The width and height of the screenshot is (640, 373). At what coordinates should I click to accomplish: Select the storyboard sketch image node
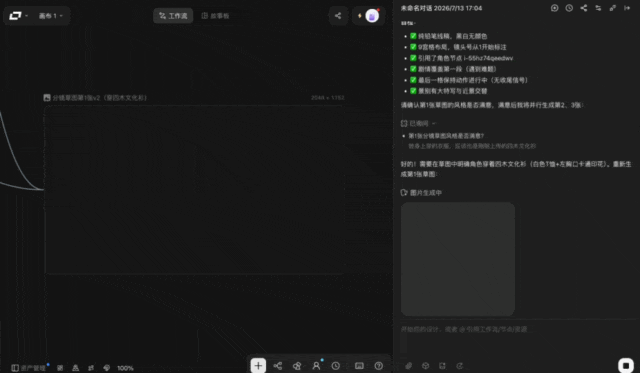tap(194, 190)
